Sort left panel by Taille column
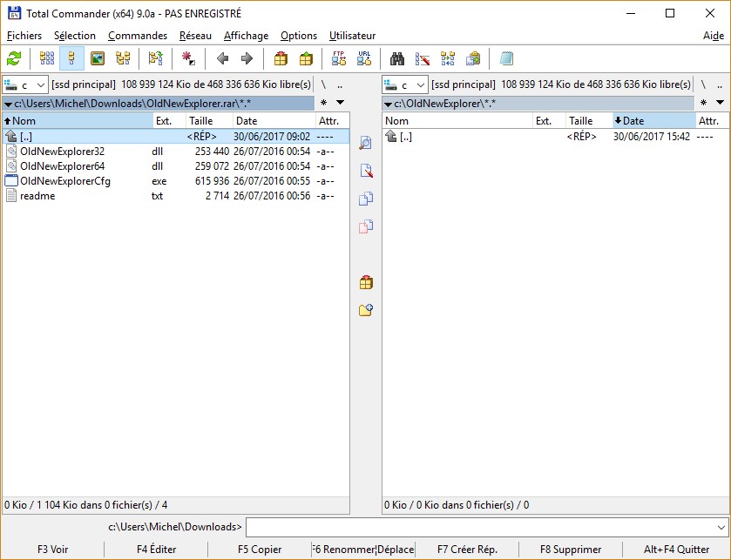 207,121
